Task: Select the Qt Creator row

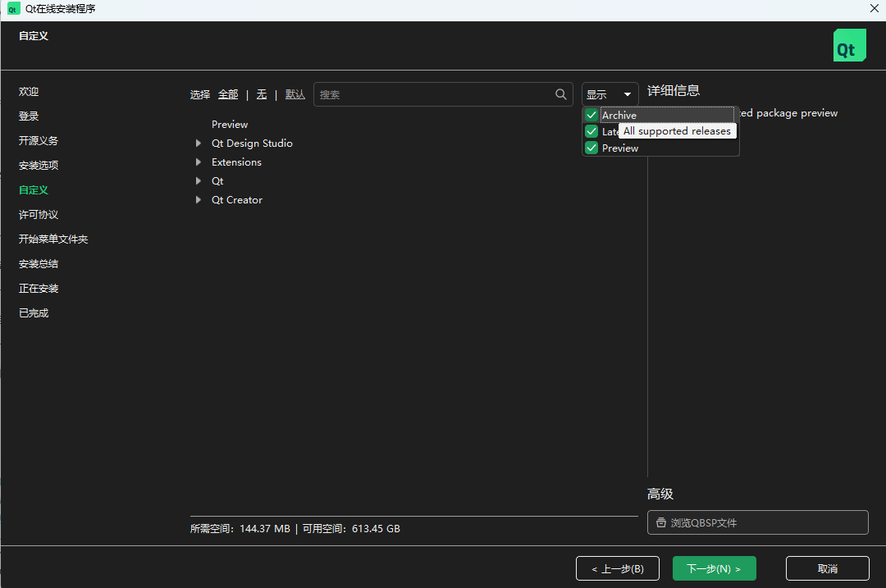Action: (237, 199)
